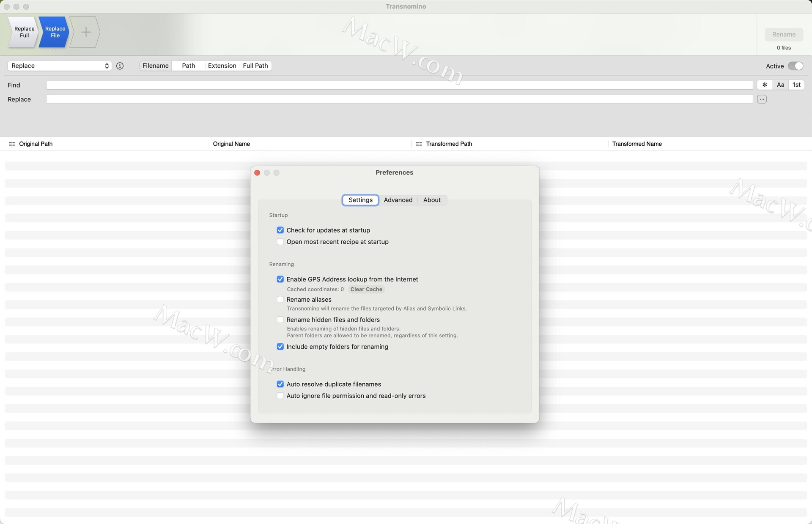This screenshot has width=812, height=524.
Task: Enable Rename hidden files and folders
Action: coord(280,320)
